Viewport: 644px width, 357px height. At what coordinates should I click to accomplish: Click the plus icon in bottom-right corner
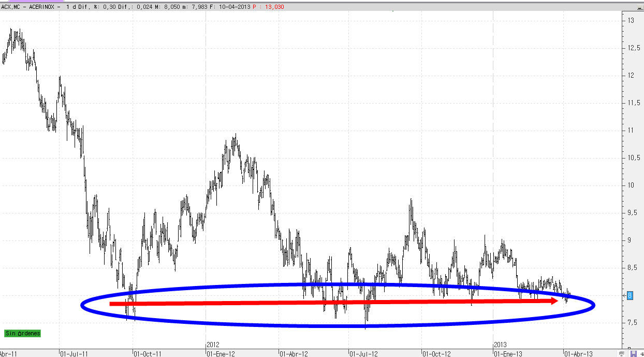tap(641, 353)
